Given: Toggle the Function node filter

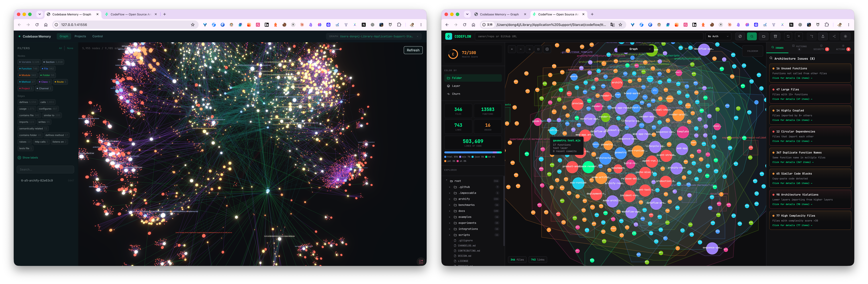Looking at the screenshot, I should (28, 69).
